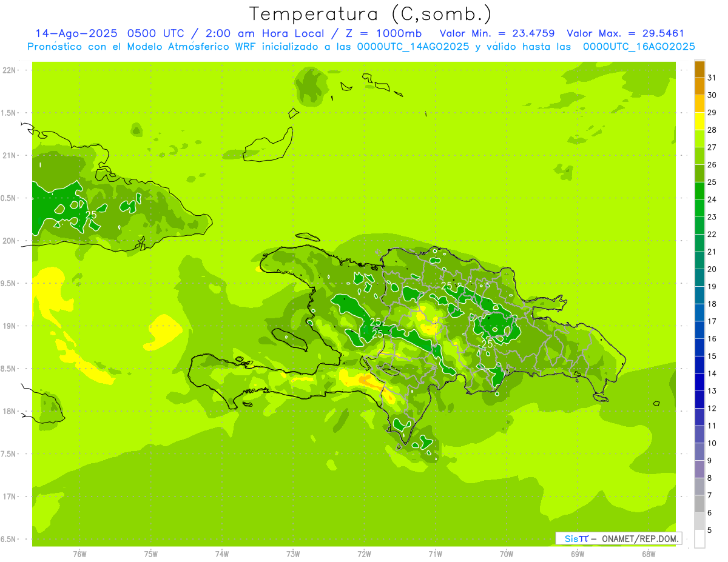Click the '72W' longitude axis label
Viewport: 728px width, 562px height.
pyautogui.click(x=364, y=554)
